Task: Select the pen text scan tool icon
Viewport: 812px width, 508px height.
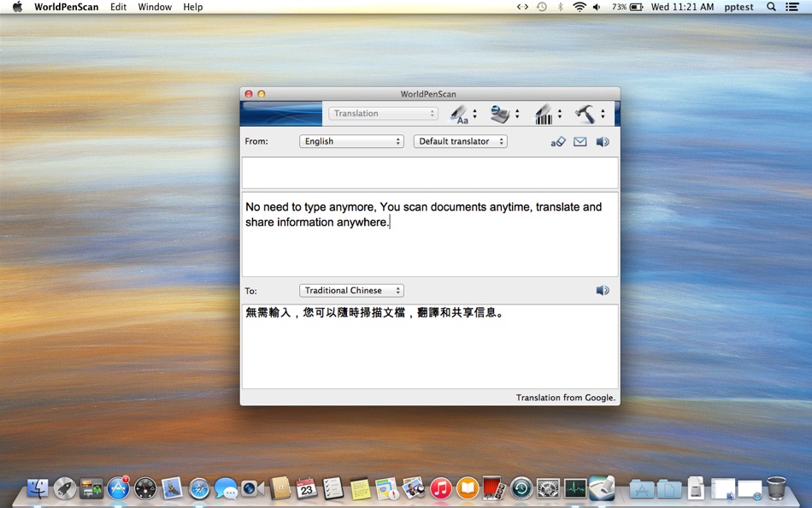Action: (x=458, y=114)
